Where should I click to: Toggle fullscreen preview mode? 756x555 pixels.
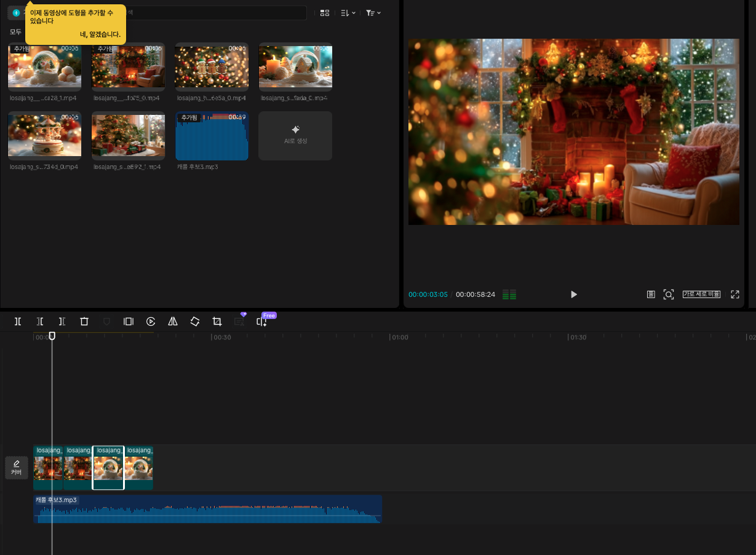(734, 294)
